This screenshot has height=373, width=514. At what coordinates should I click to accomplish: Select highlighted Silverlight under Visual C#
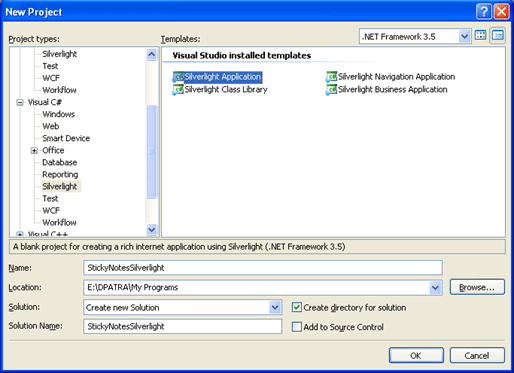60,186
